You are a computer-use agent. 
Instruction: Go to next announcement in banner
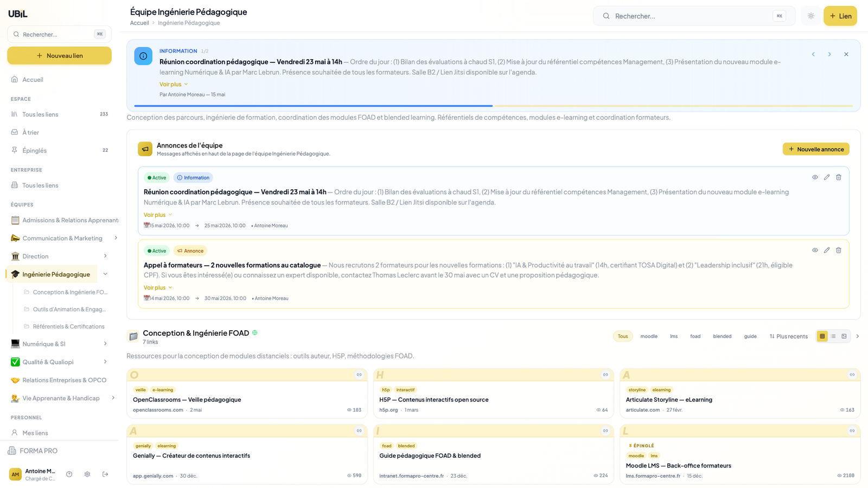point(829,54)
